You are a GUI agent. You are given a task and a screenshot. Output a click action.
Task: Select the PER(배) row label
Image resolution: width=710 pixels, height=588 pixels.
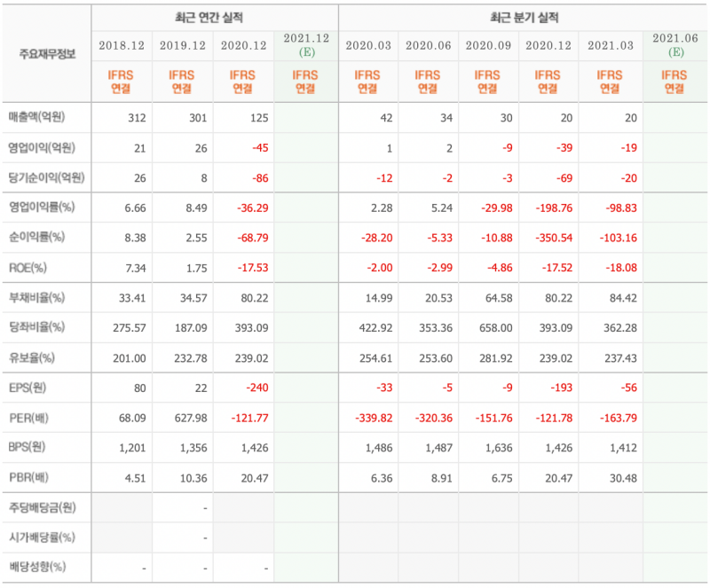pos(28,418)
